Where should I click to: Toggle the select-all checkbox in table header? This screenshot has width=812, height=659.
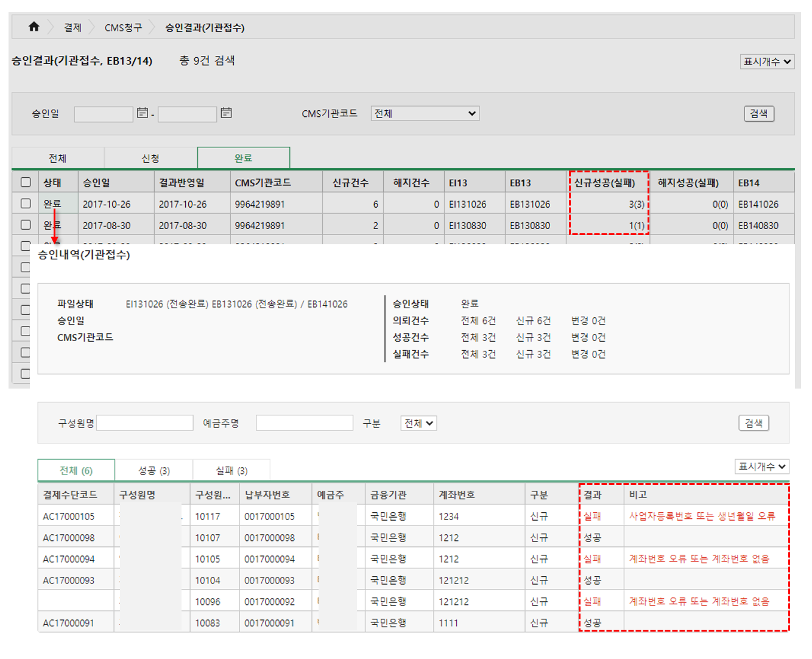point(26,182)
